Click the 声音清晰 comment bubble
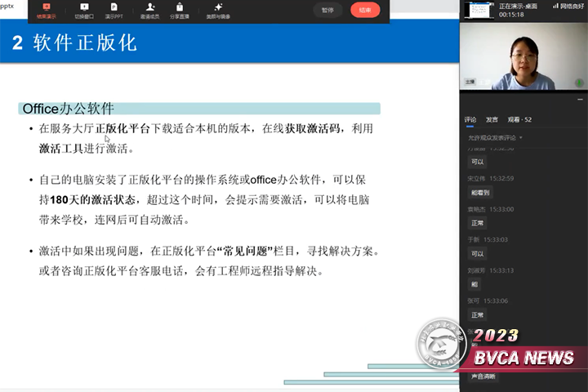 pos(482,376)
